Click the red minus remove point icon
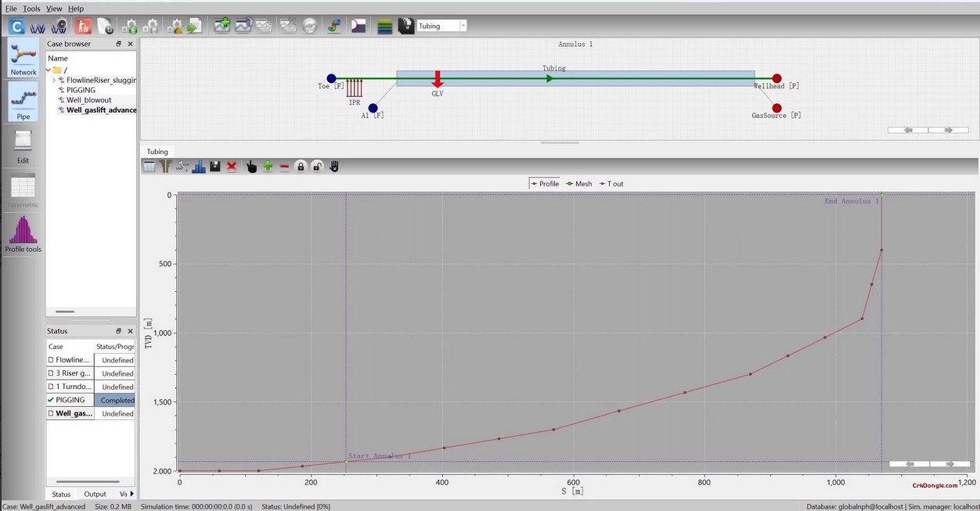 (x=284, y=166)
